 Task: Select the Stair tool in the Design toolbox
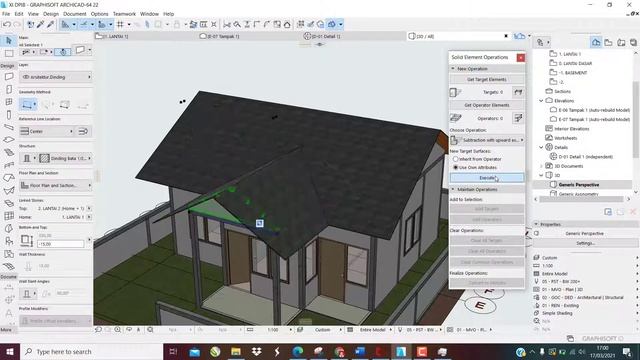(9, 153)
